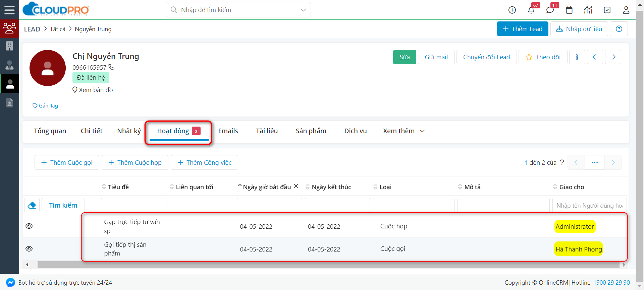Toggle Theo dõi star follow
This screenshot has width=644, height=290.
(543, 57)
